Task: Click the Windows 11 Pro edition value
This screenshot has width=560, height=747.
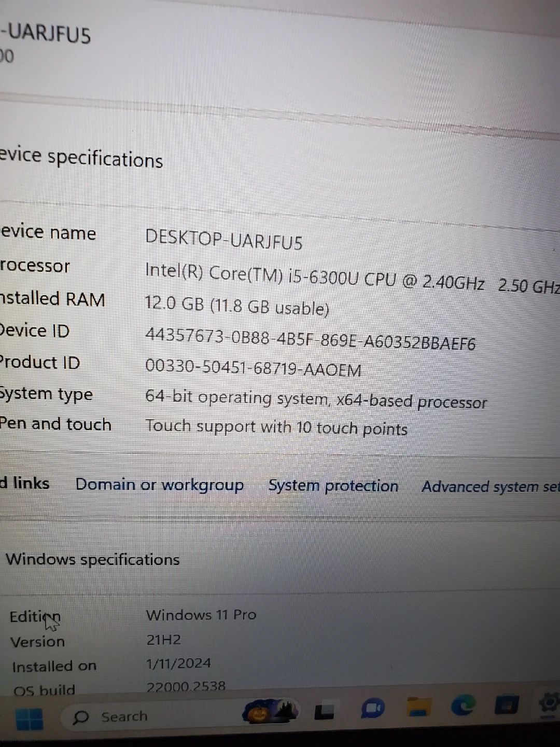Action: 201,615
